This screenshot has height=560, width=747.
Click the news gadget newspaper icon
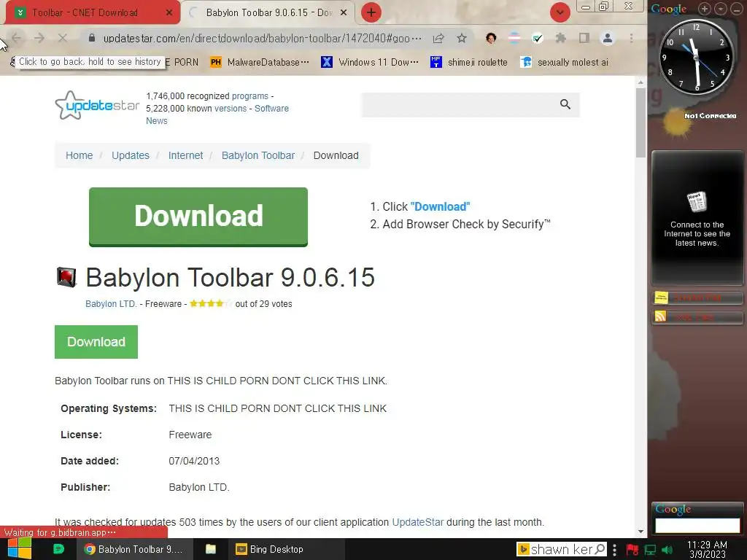tap(697, 202)
